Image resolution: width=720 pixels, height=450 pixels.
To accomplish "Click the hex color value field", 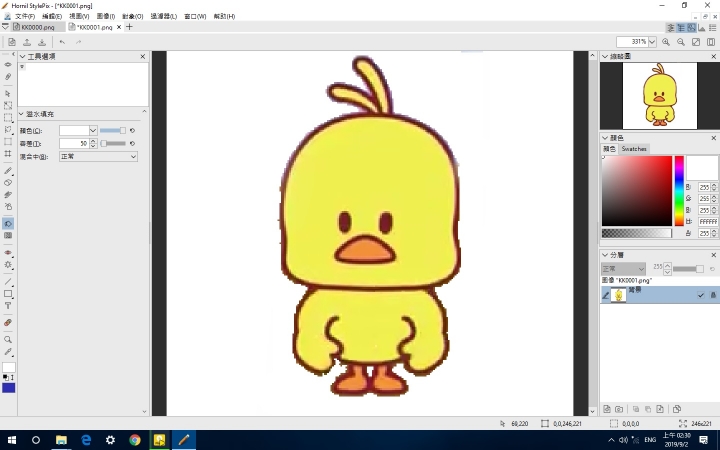I will [708, 222].
